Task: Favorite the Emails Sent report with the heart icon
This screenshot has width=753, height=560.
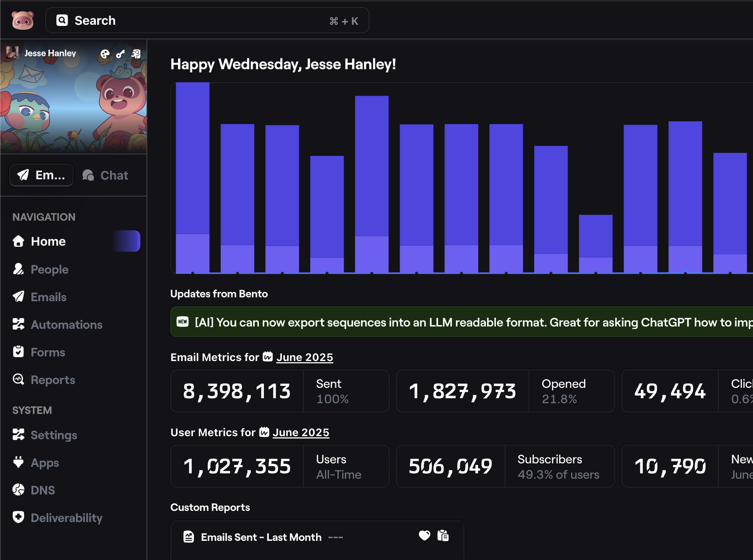Action: 424,535
